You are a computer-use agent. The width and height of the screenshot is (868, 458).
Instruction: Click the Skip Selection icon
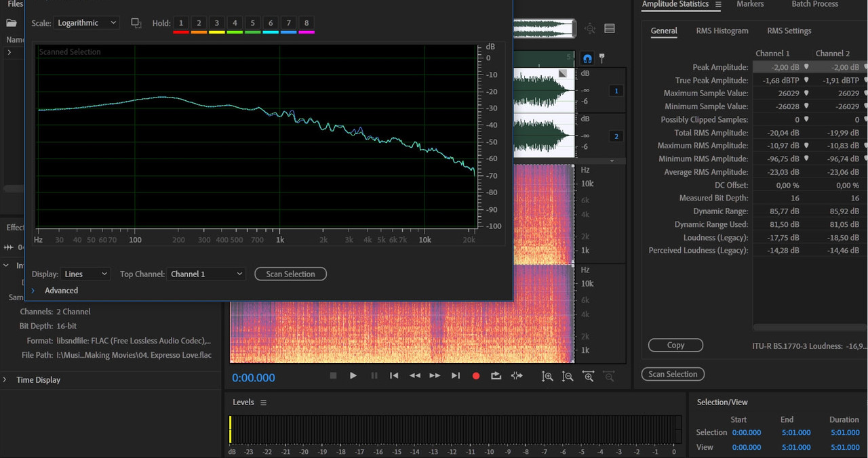517,375
